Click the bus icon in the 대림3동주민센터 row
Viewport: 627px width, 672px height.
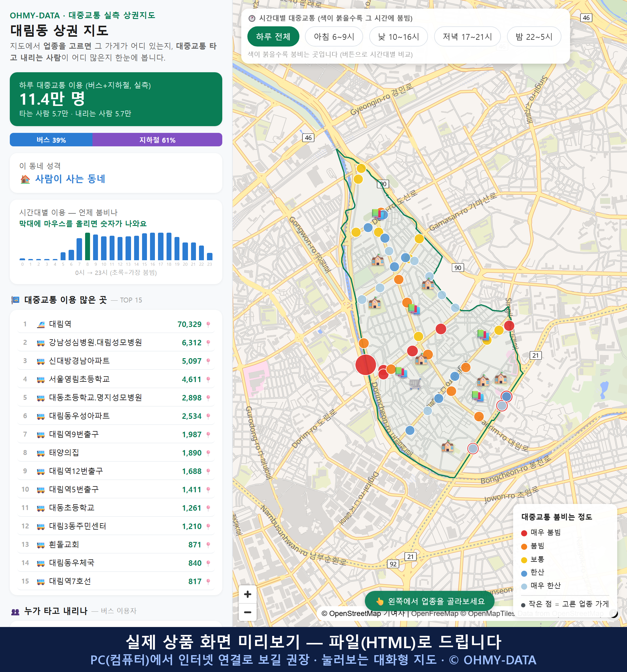click(x=40, y=526)
